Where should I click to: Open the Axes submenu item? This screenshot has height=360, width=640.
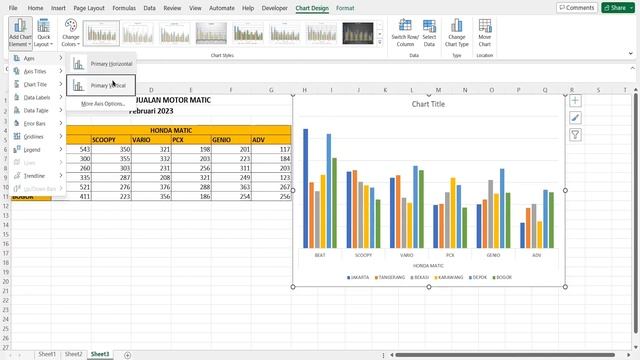[38, 58]
